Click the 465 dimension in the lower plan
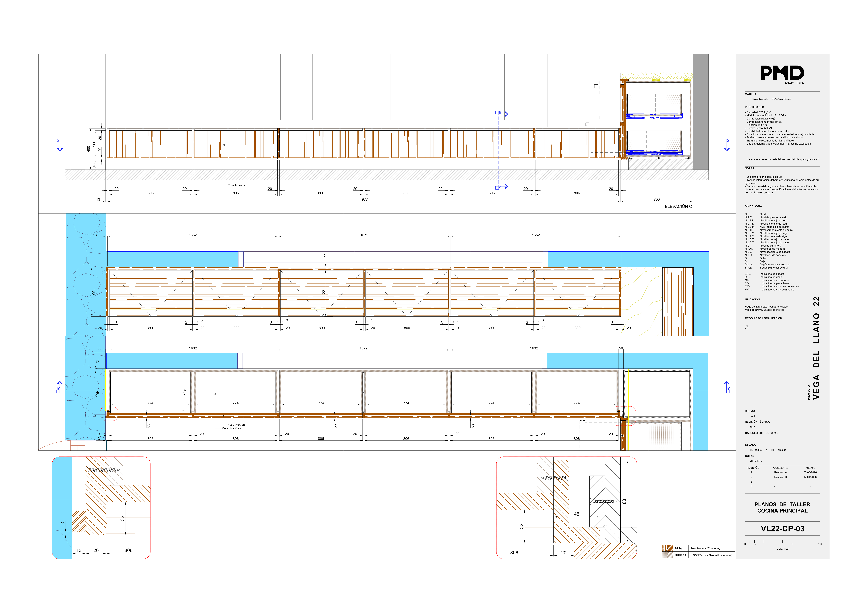 98,394
